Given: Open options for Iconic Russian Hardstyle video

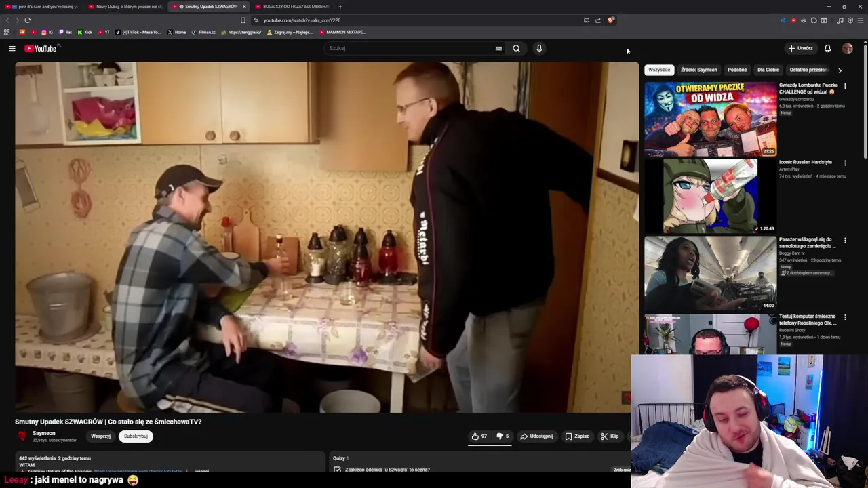Looking at the screenshot, I should 845,163.
